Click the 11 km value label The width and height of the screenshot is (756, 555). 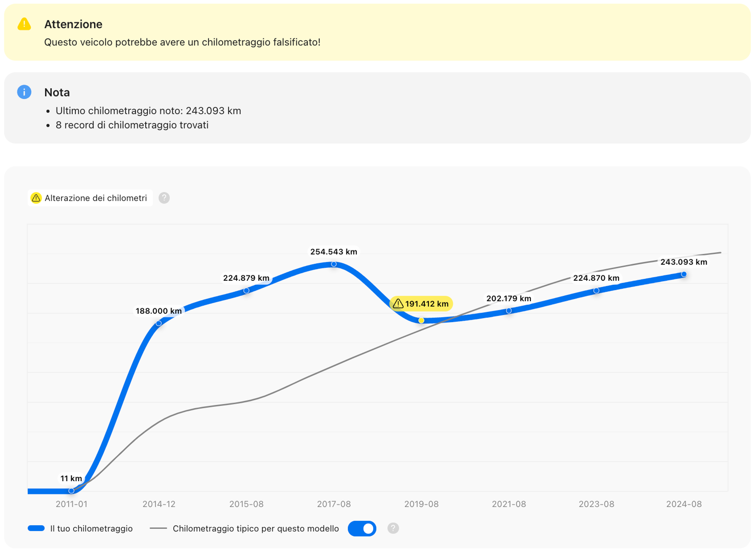[x=71, y=479]
